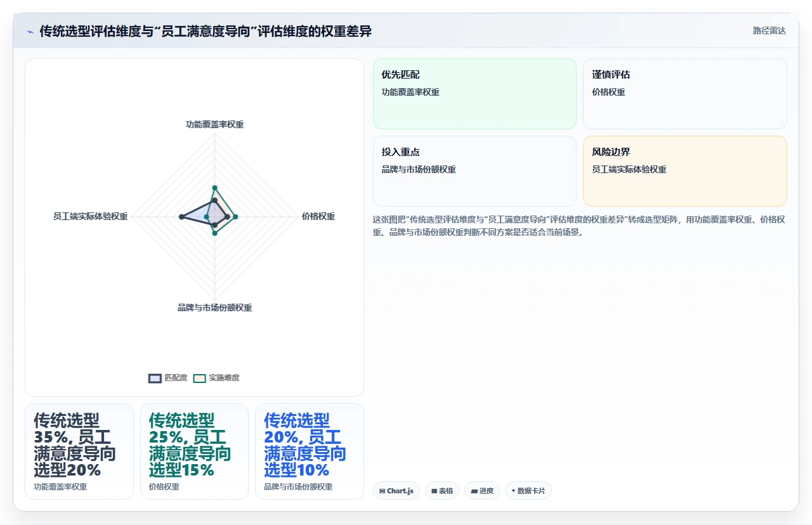
Task: Select the 进度 tag chip
Action: pyautogui.click(x=482, y=491)
